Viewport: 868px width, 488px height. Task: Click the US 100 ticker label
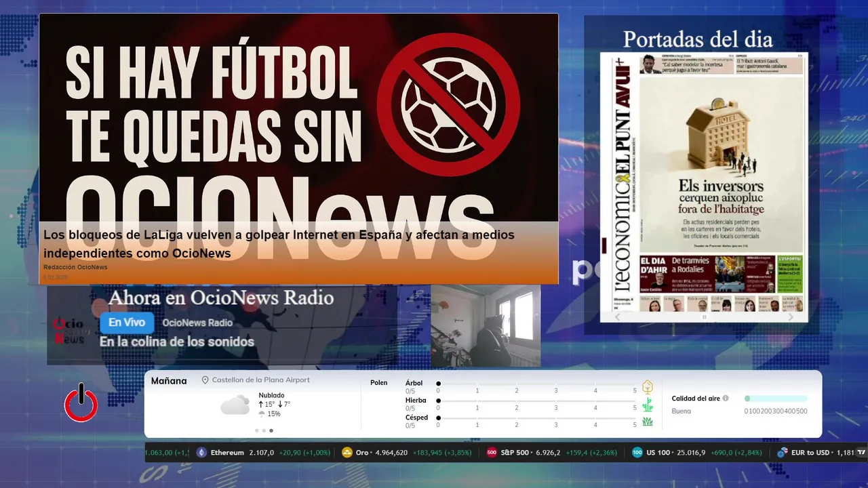coord(658,453)
